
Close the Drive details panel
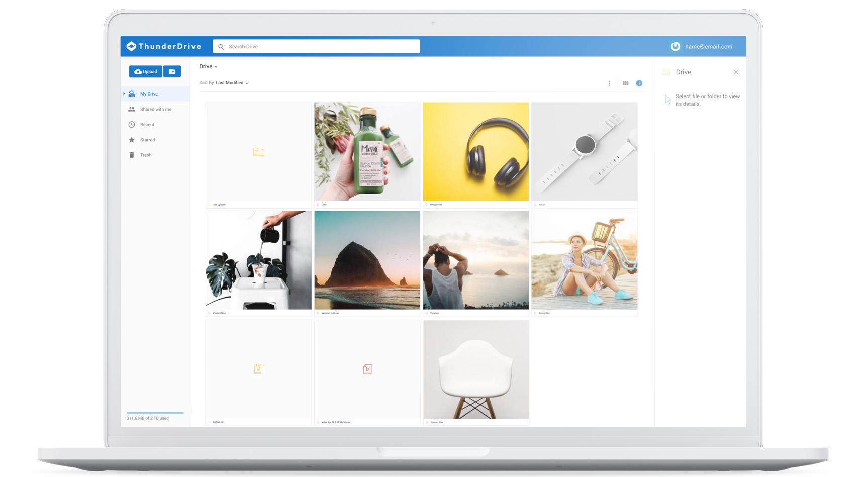coord(736,72)
